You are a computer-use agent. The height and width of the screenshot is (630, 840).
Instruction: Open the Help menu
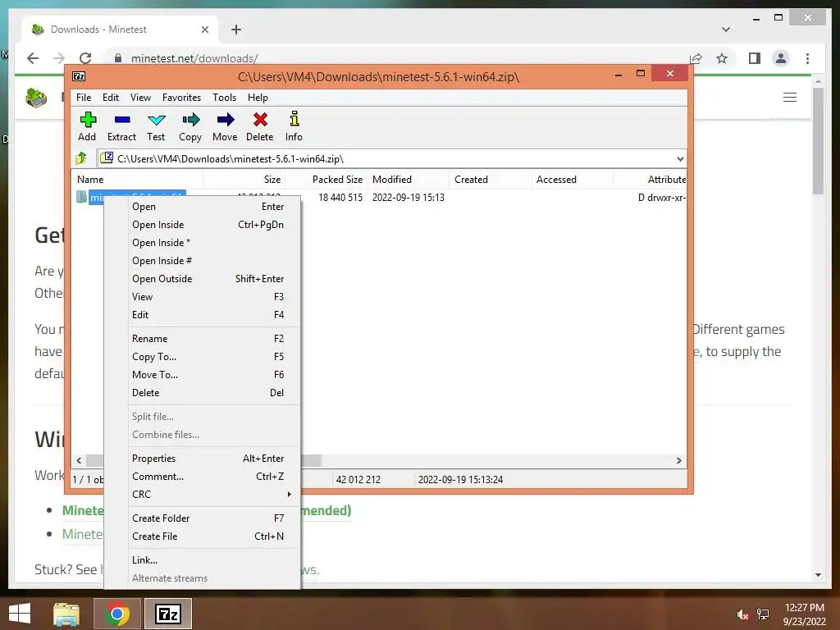coord(258,98)
